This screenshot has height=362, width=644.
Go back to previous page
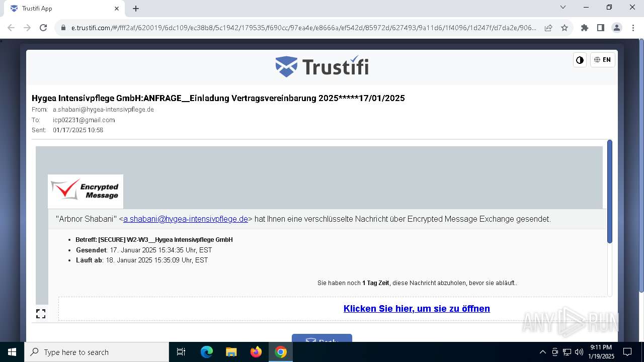pos(11,28)
